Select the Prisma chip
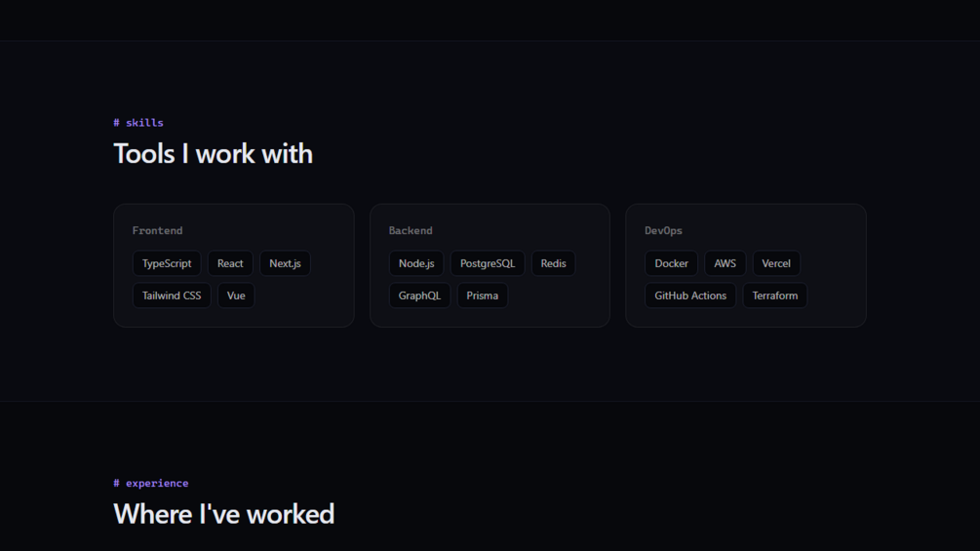980x551 pixels. tap(482, 295)
